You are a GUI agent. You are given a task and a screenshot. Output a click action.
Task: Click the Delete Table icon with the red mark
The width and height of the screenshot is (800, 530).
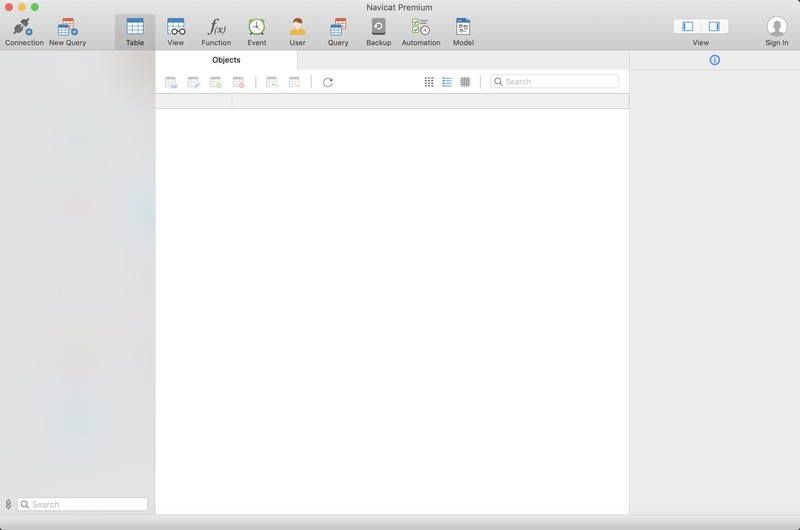pyautogui.click(x=238, y=82)
